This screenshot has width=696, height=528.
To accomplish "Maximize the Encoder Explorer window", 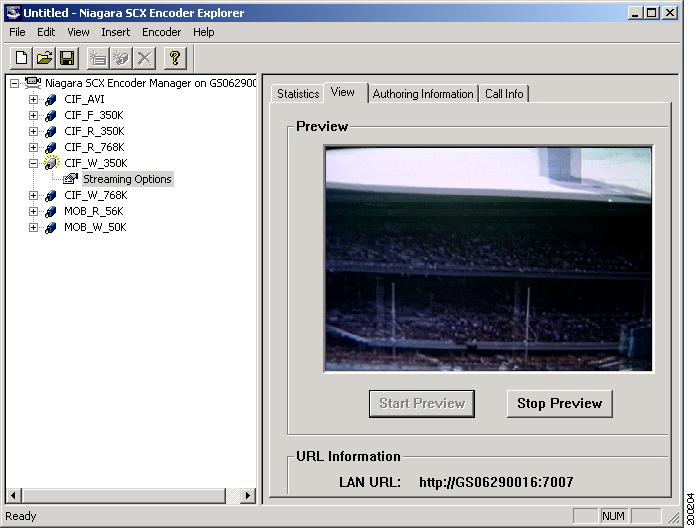I will [651, 13].
